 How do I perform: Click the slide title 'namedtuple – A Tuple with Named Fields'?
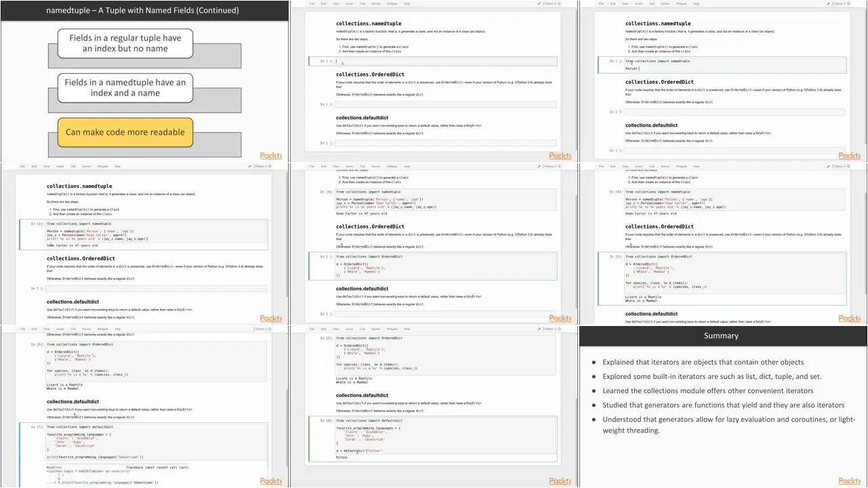143,10
